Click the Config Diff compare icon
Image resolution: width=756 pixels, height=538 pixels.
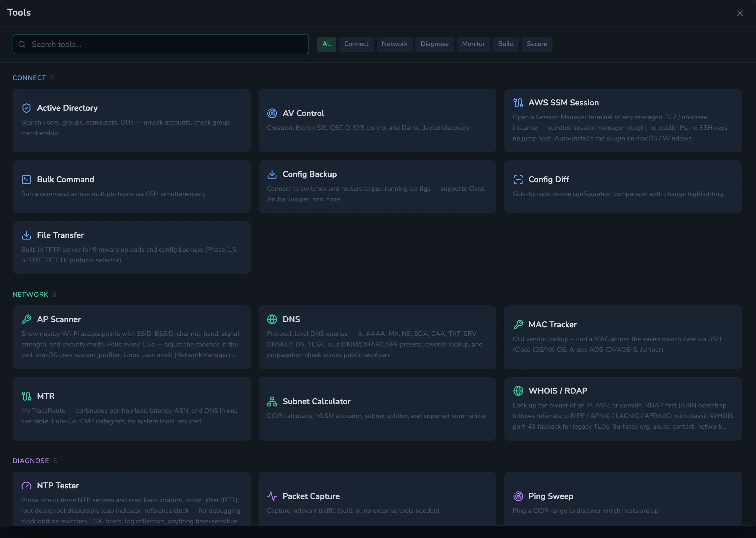coord(518,180)
